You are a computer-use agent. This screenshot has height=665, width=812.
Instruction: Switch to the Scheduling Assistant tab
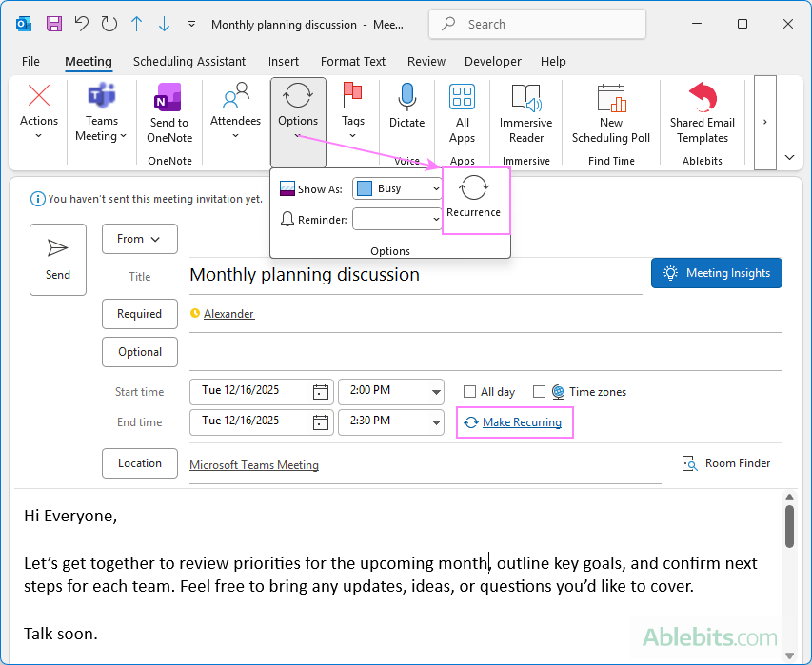pyautogui.click(x=188, y=61)
